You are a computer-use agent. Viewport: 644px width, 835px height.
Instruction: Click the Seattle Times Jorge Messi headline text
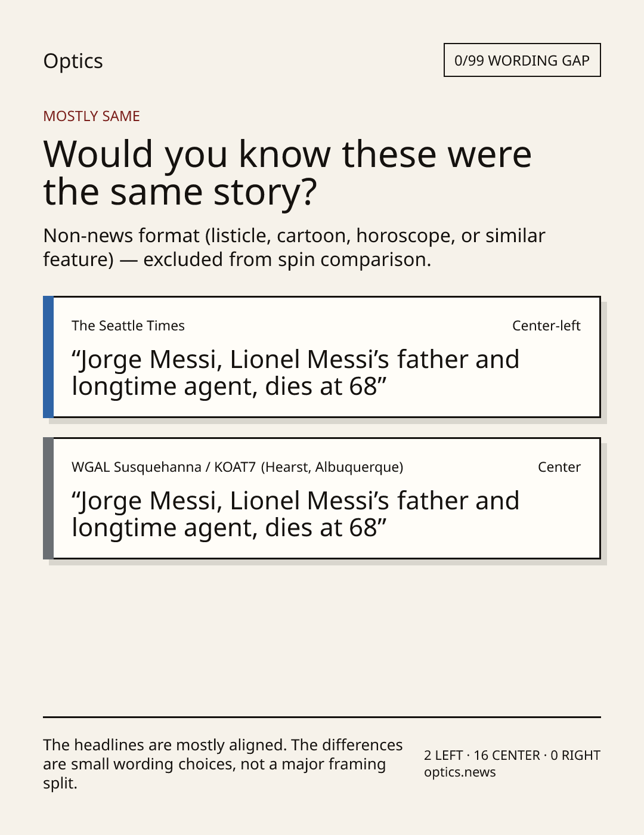coord(296,373)
